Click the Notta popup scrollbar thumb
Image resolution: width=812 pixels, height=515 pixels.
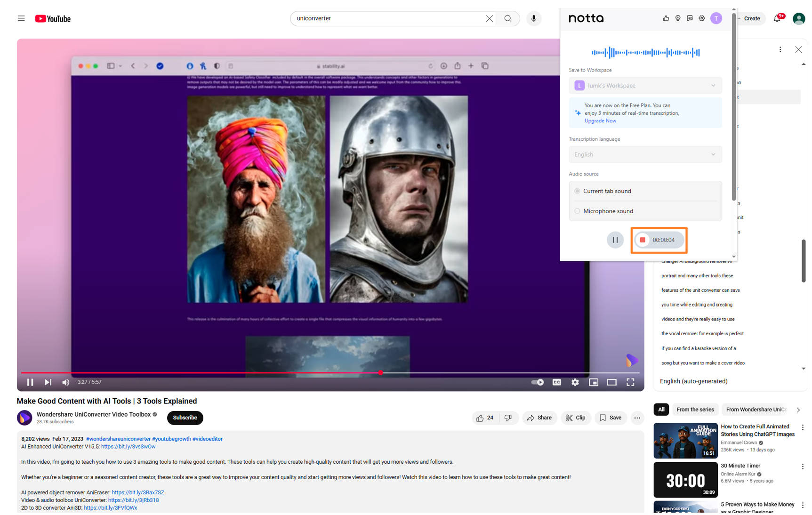(733, 107)
